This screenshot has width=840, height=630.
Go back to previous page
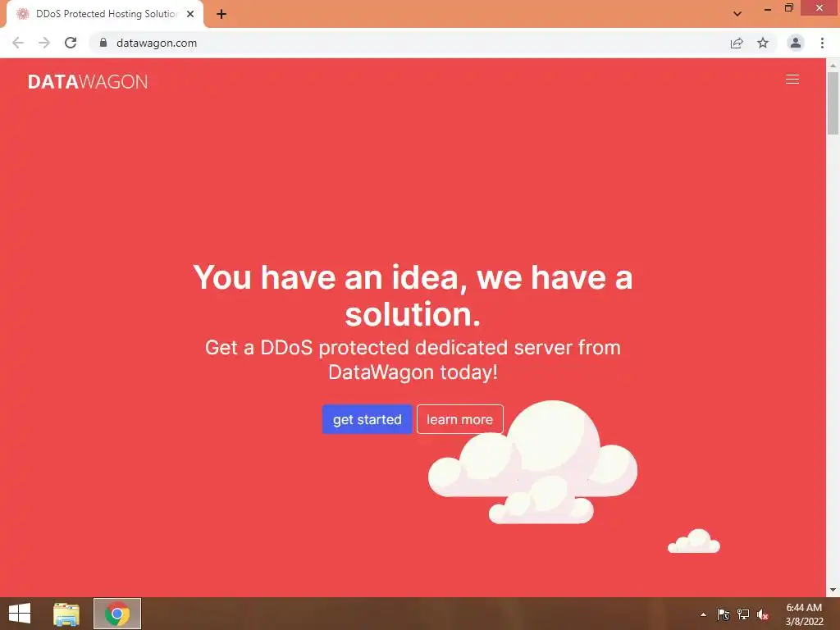18,43
